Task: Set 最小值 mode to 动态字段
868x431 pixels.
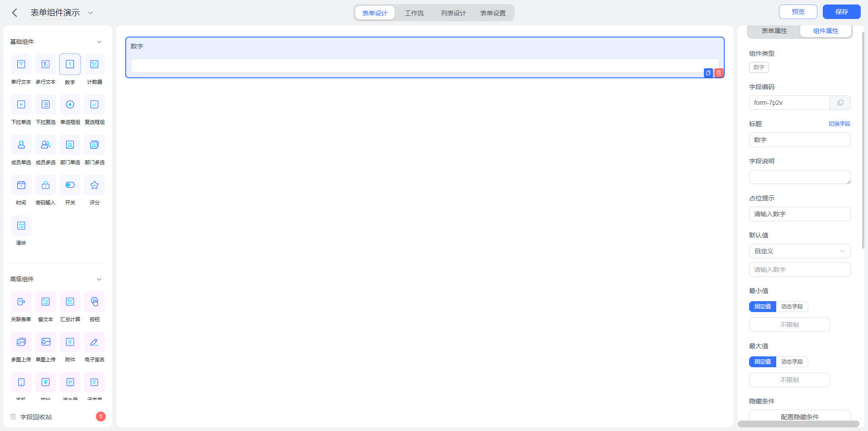Action: pos(792,307)
